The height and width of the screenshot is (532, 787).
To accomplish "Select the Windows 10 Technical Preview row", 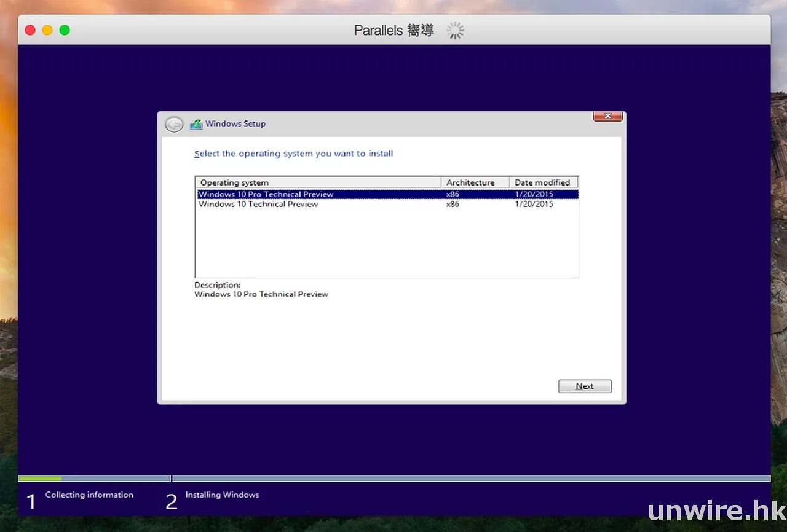I will 387,204.
